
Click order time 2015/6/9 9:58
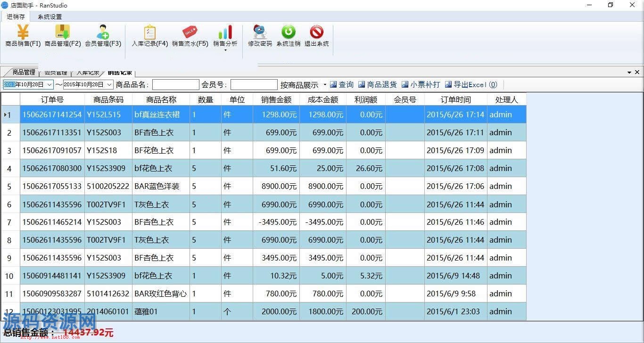pyautogui.click(x=455, y=294)
